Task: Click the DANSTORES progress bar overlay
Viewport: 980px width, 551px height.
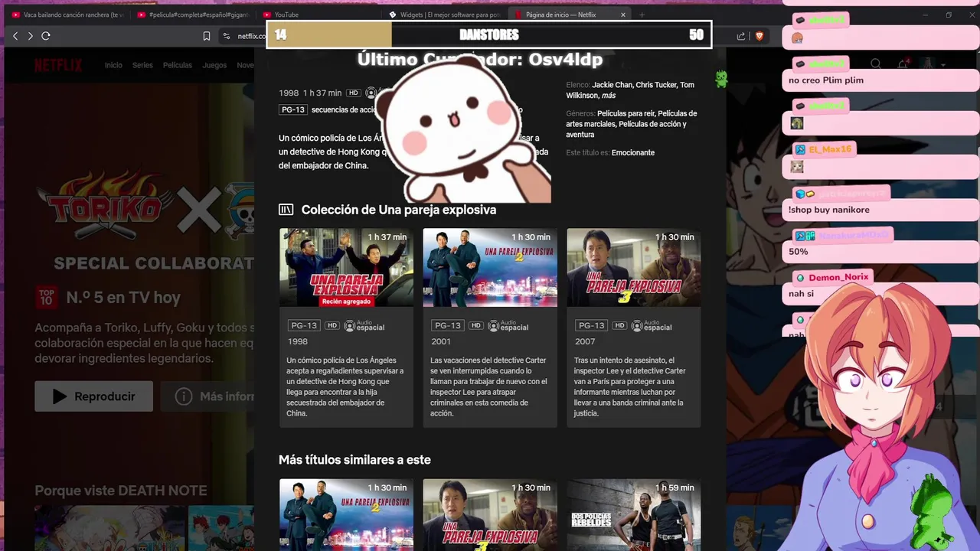Action: 489,34
